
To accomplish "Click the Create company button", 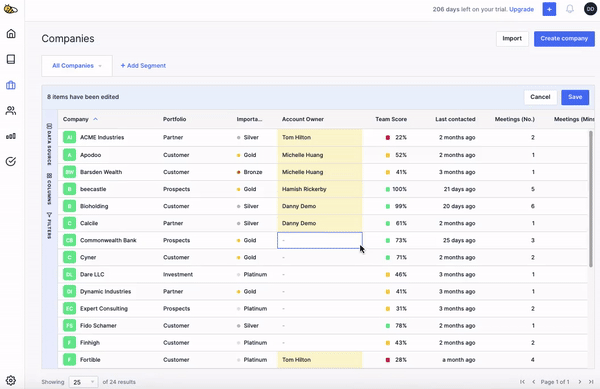I will [x=564, y=39].
